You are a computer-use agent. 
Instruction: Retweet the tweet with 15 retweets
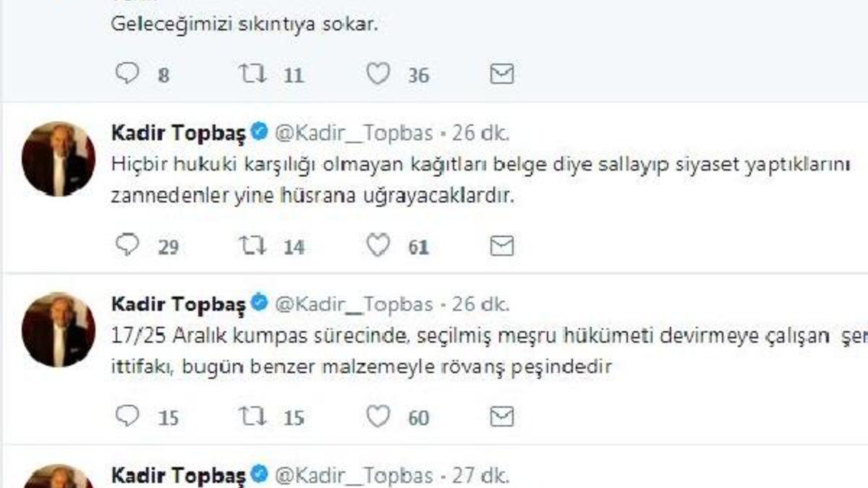[252, 416]
